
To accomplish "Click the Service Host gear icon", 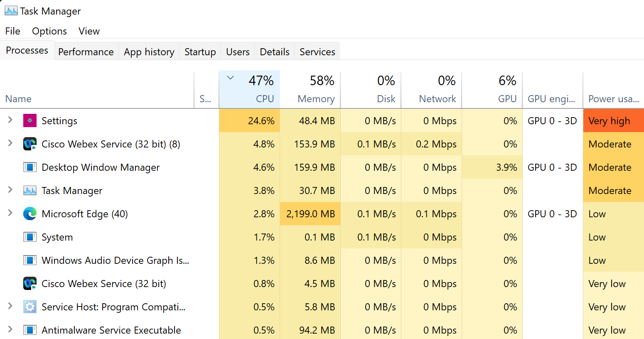I will click(x=30, y=307).
